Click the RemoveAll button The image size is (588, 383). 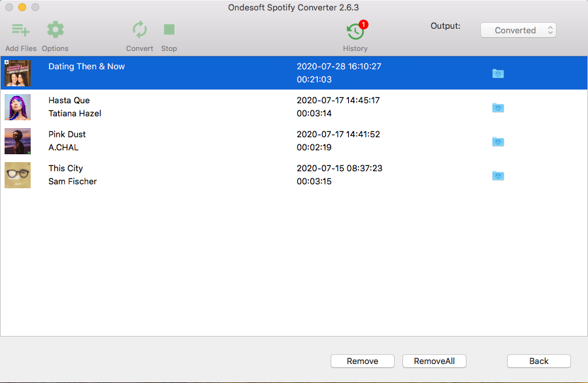(x=434, y=361)
